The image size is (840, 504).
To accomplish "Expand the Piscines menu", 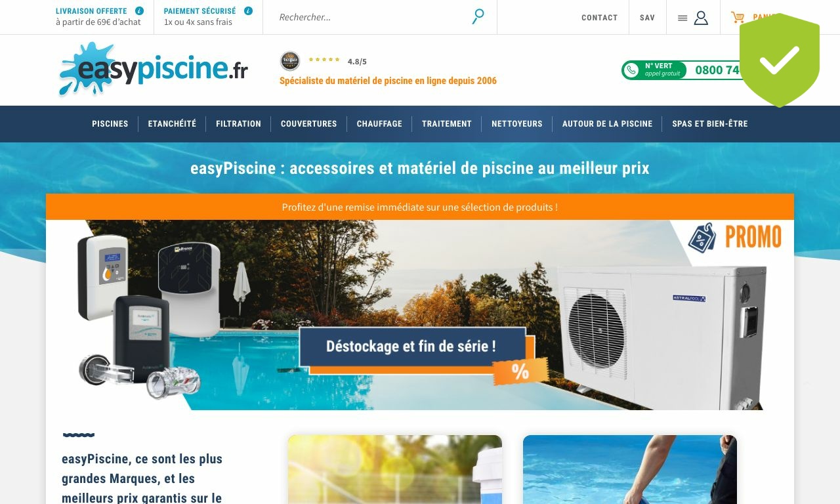I will pyautogui.click(x=110, y=123).
